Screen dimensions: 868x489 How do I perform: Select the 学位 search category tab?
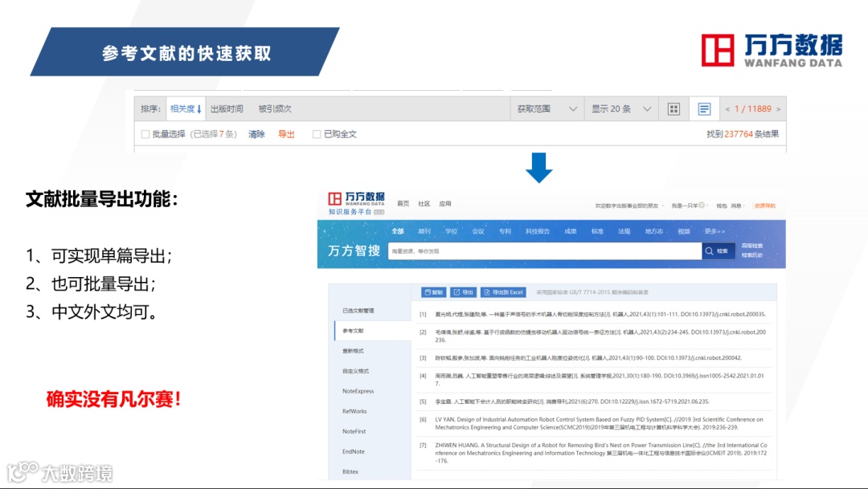tap(451, 231)
